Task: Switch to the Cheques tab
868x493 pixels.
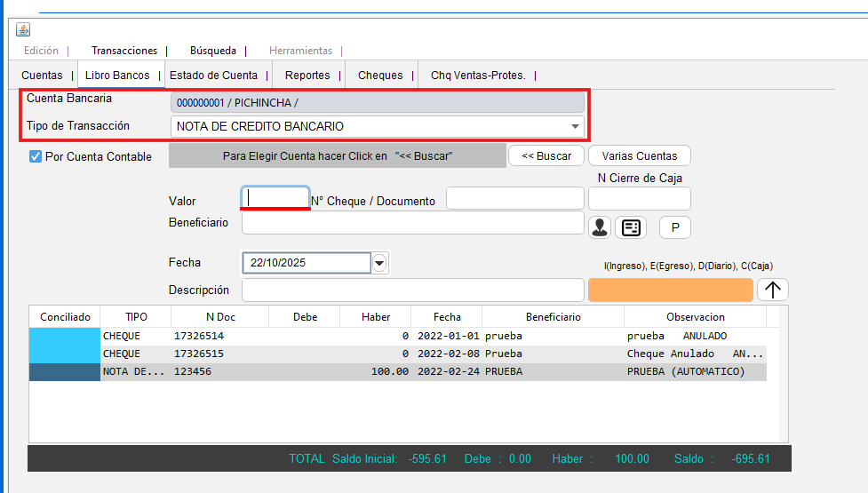Action: coord(380,76)
